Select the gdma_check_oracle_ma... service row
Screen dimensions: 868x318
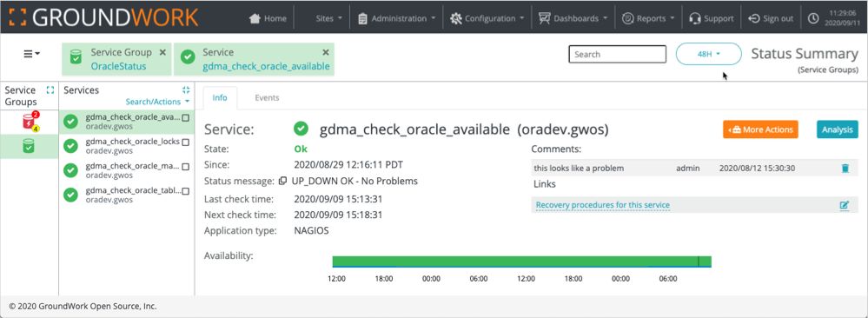[x=127, y=170]
